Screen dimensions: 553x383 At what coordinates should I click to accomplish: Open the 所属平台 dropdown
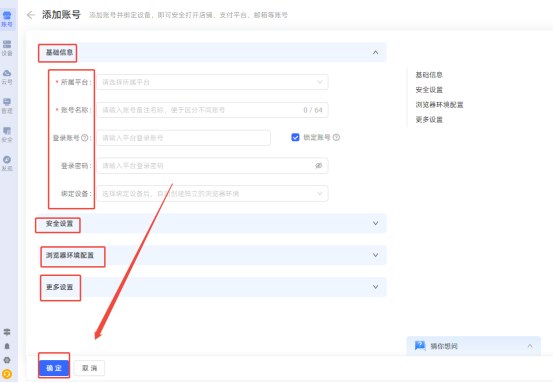pyautogui.click(x=212, y=82)
